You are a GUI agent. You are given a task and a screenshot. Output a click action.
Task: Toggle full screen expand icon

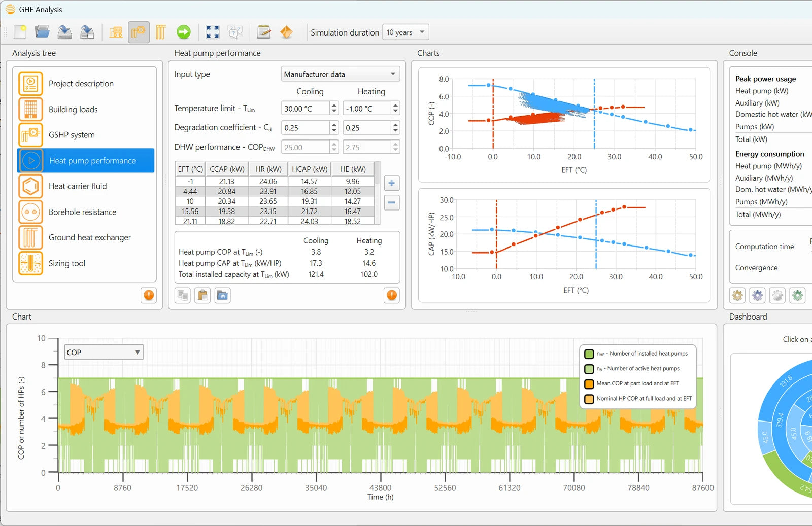(212, 32)
